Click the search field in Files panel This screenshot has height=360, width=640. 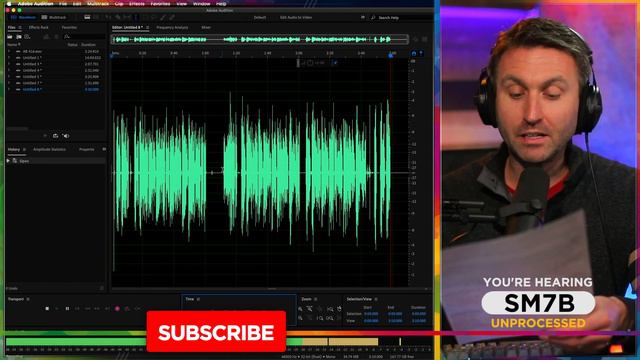[x=84, y=37]
